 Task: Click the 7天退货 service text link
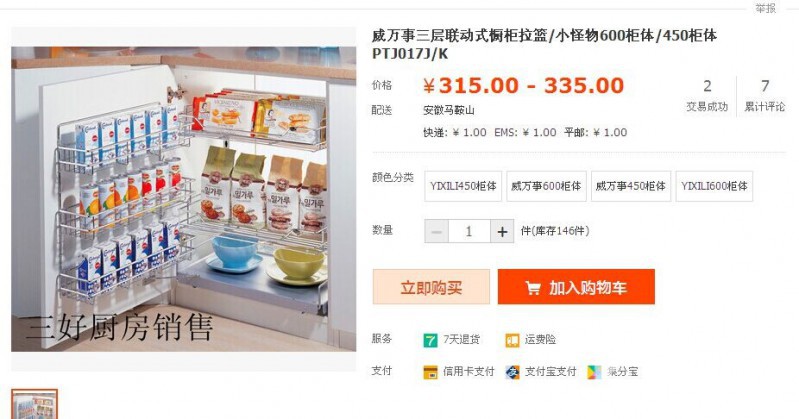click(461, 339)
